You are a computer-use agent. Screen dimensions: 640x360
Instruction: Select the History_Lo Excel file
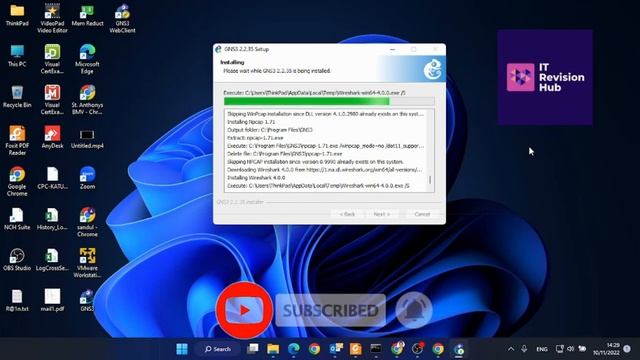[52, 220]
